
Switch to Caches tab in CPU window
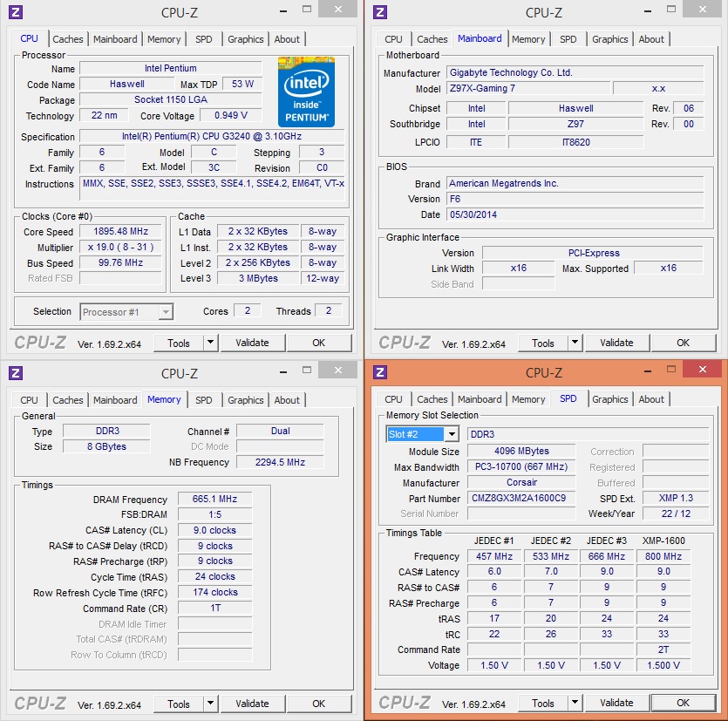click(x=68, y=39)
